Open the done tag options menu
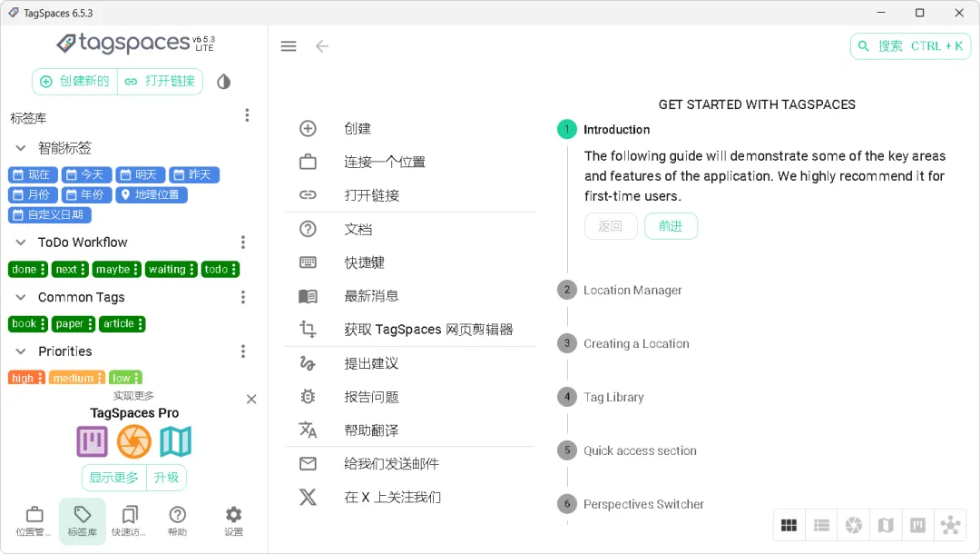Image resolution: width=980 pixels, height=554 pixels. (x=44, y=270)
